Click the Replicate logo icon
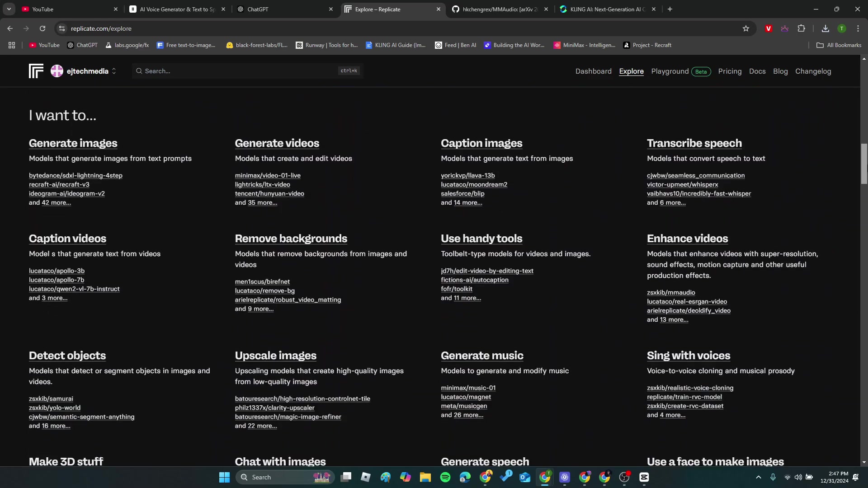Viewport: 868px width, 488px height. (x=36, y=71)
